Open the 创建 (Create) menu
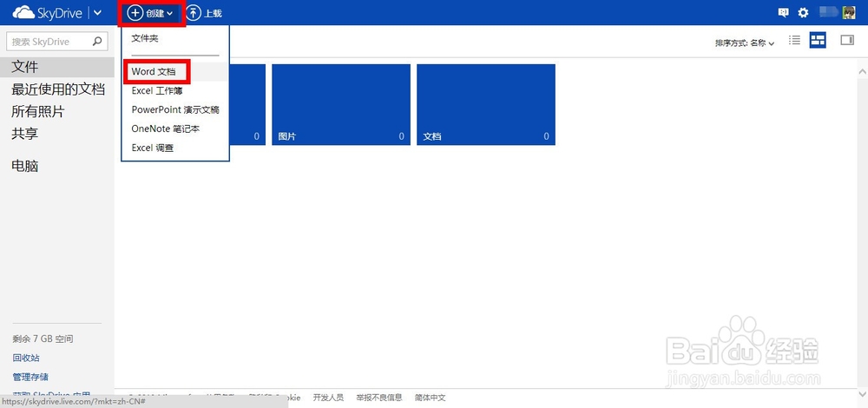 [x=150, y=13]
